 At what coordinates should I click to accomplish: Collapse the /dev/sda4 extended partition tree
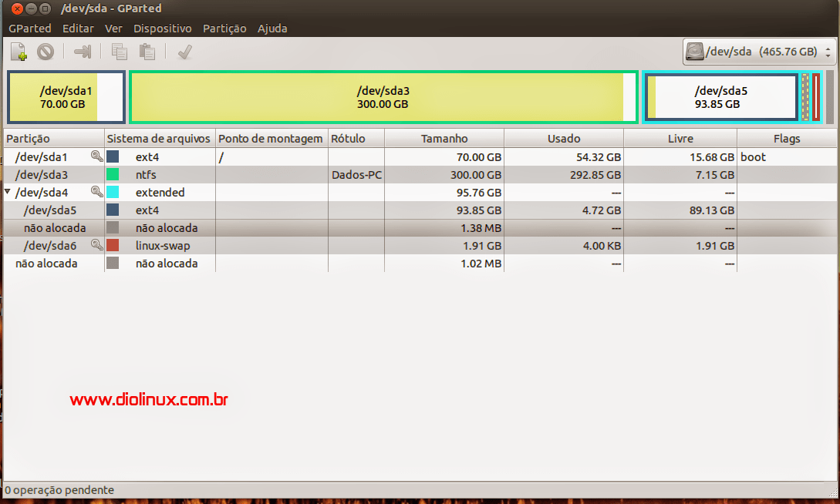[x=8, y=193]
